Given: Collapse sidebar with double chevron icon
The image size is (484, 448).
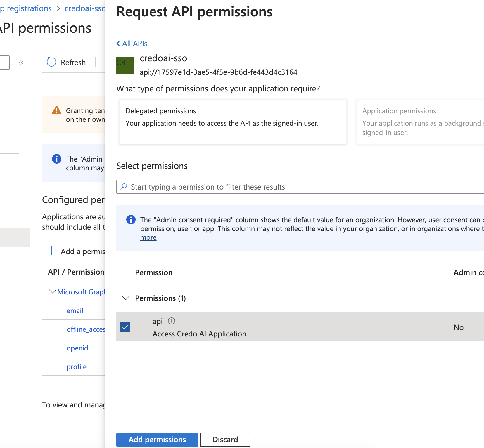Looking at the screenshot, I should click(x=21, y=62).
